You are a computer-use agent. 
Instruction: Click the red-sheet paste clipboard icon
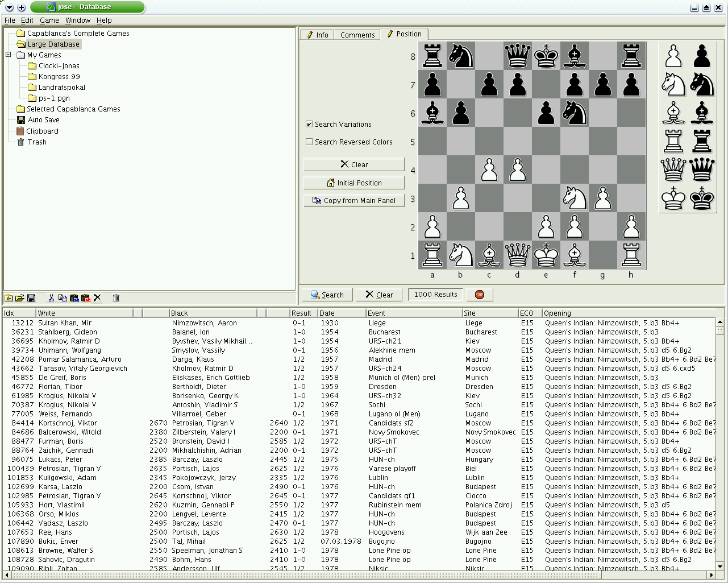point(85,298)
